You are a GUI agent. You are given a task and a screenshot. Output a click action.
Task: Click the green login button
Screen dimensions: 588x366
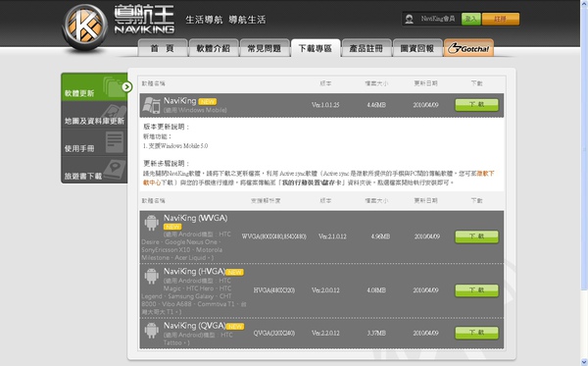[x=471, y=19]
